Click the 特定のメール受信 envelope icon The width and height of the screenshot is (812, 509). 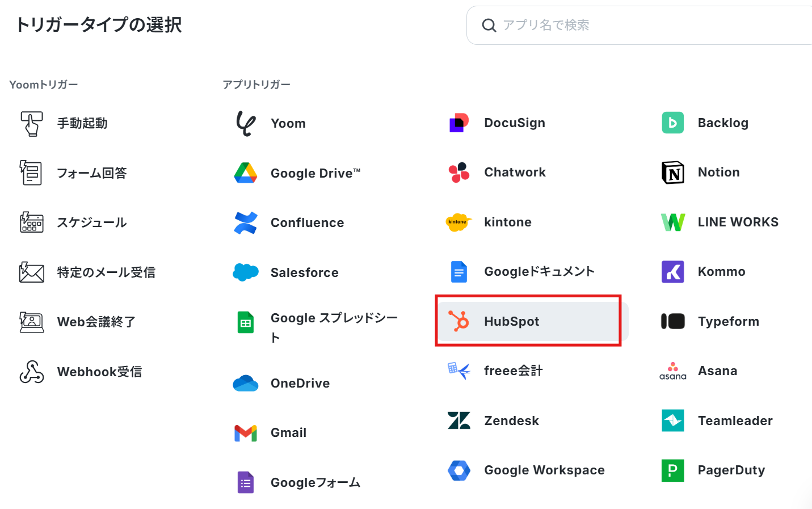[32, 272]
